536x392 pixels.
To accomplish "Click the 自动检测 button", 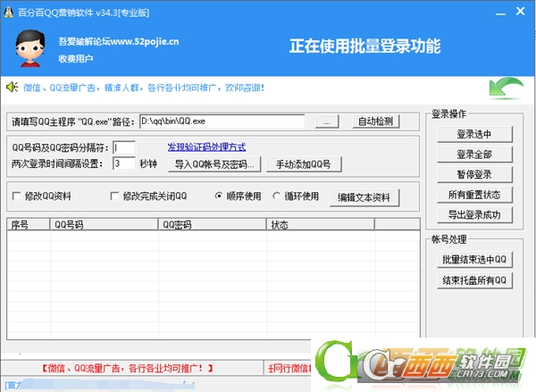I will (x=376, y=121).
